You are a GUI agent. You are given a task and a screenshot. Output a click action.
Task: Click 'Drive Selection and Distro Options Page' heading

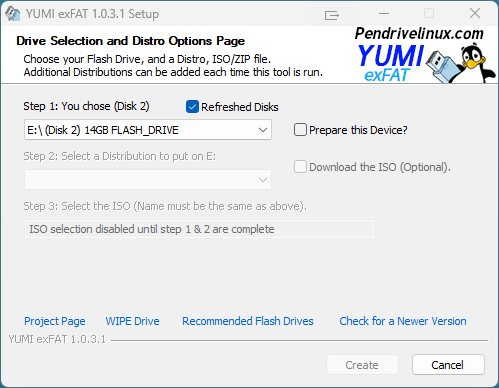click(x=130, y=41)
